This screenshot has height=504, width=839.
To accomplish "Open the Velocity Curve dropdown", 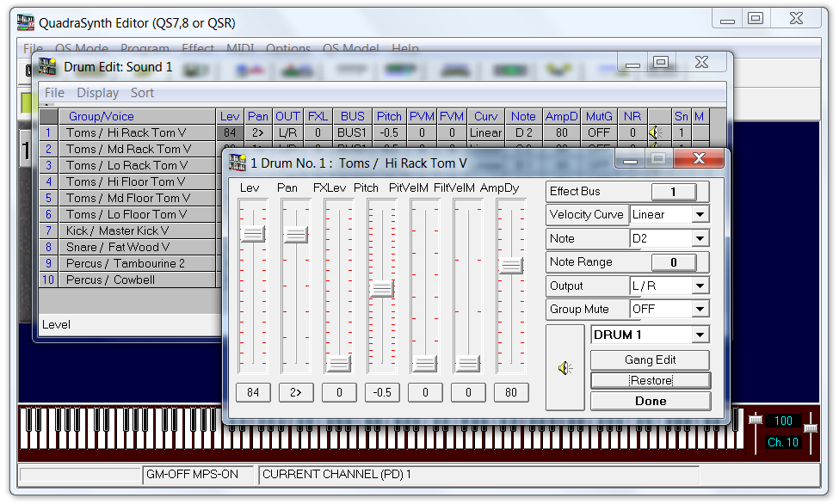I will click(700, 215).
